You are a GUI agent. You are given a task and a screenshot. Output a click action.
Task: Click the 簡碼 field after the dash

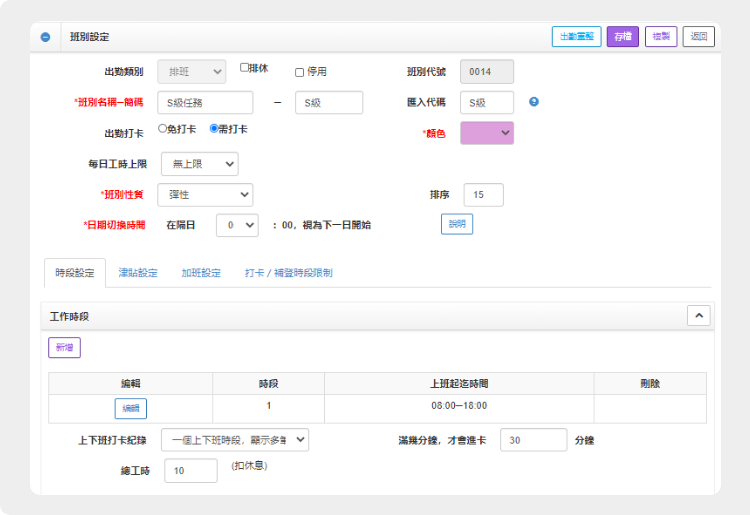pos(329,103)
